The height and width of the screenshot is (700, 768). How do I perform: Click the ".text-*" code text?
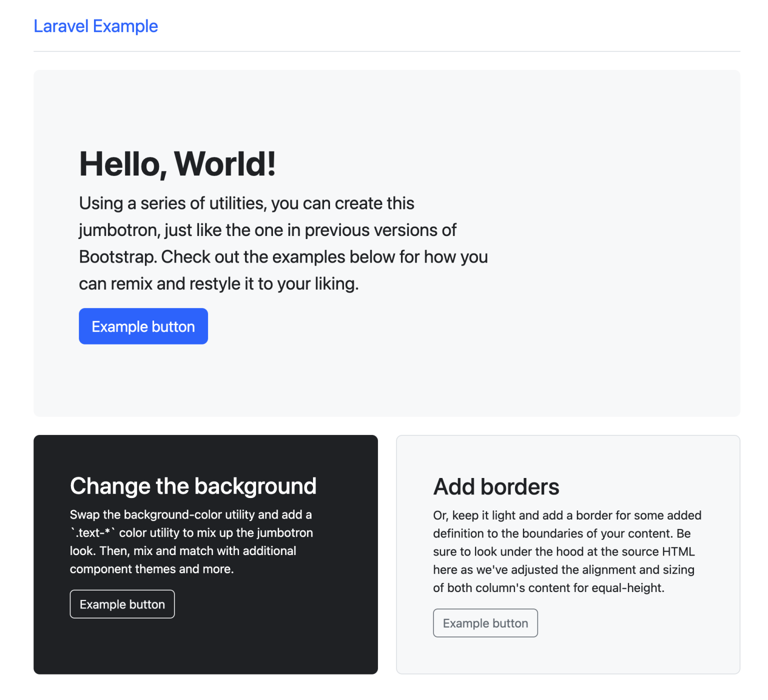92,533
